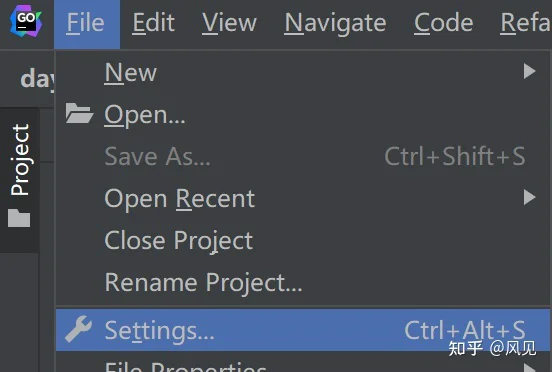This screenshot has height=372, width=552.
Task: Expand the New submenu arrow
Action: pos(529,71)
